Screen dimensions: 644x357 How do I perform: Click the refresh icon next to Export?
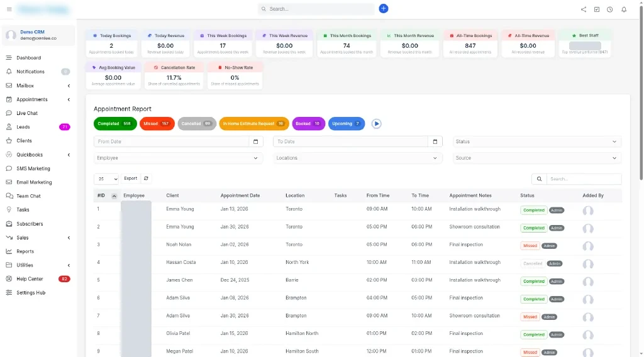tap(146, 178)
